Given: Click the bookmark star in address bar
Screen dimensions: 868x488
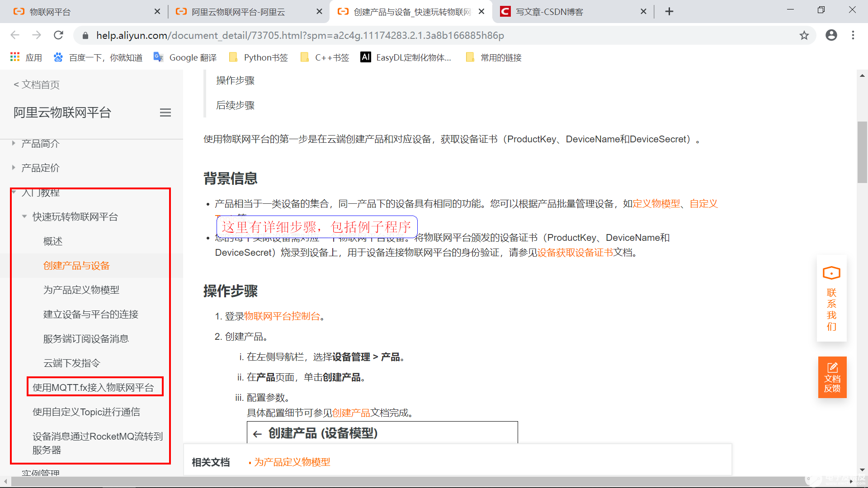Looking at the screenshot, I should pyautogui.click(x=804, y=35).
